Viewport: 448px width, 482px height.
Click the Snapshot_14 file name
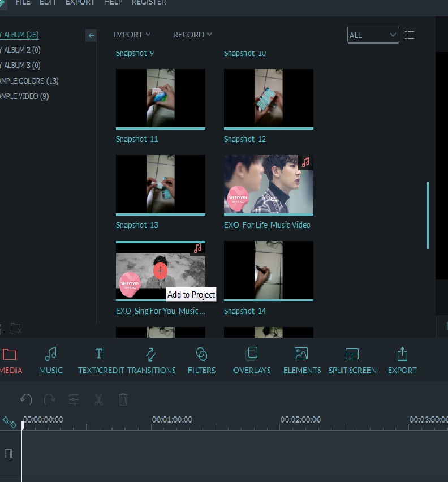point(245,311)
